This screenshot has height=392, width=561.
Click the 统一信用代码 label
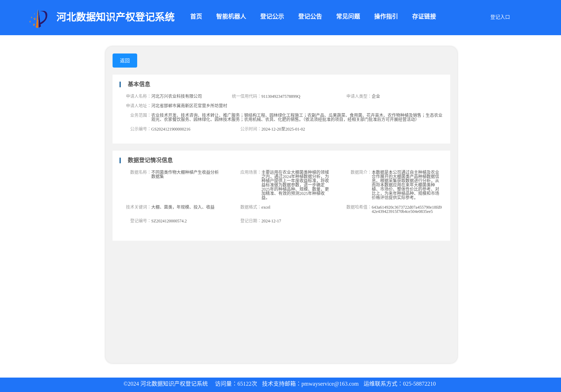pyautogui.click(x=246, y=96)
